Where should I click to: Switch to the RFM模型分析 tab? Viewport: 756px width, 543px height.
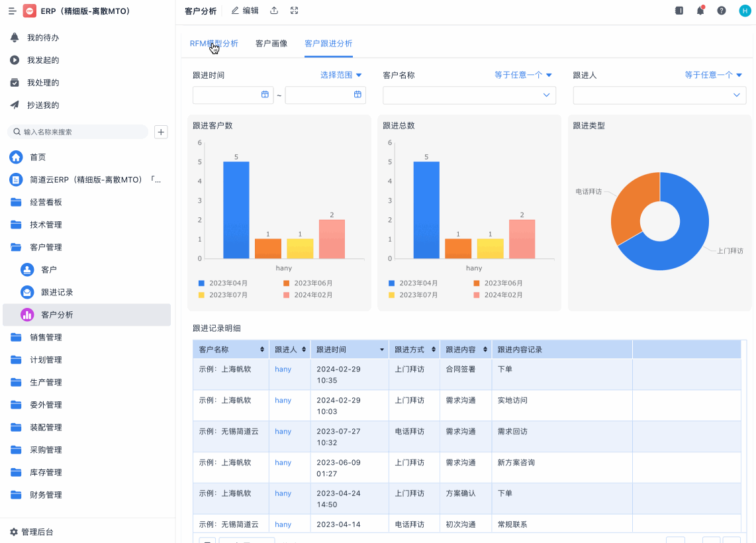coord(214,43)
